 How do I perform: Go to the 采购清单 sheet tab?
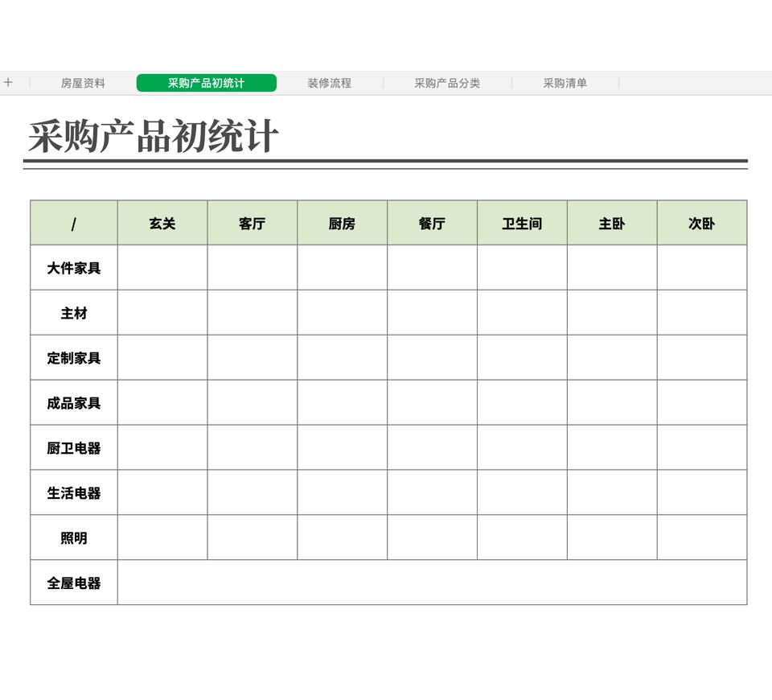(565, 83)
